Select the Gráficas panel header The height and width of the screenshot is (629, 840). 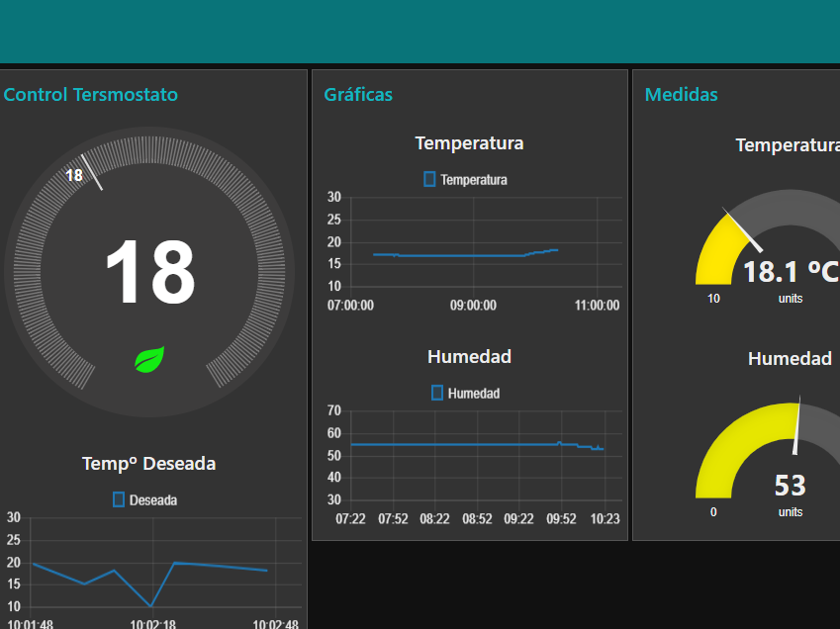[x=358, y=94]
